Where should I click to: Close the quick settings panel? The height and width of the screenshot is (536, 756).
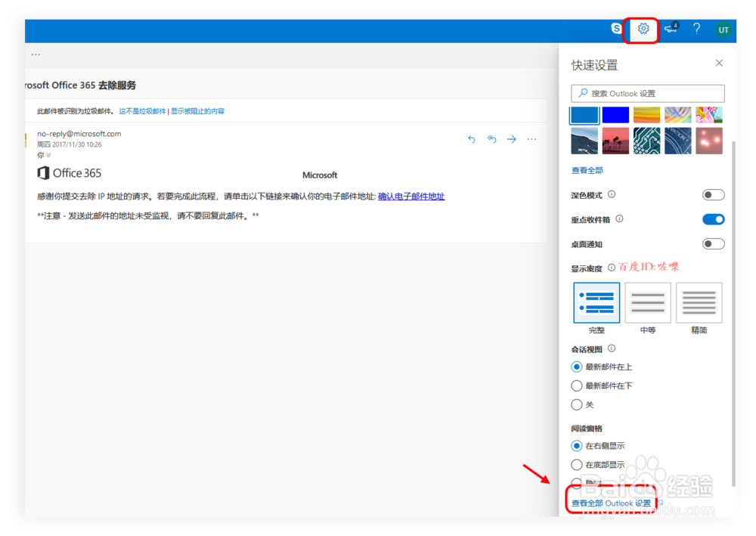[719, 64]
